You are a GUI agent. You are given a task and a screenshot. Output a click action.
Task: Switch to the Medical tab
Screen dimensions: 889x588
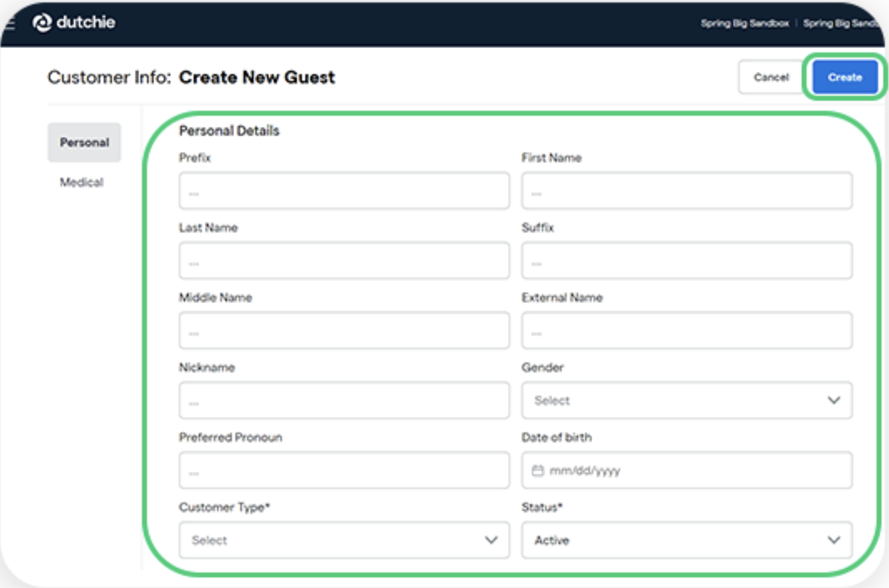click(x=81, y=182)
